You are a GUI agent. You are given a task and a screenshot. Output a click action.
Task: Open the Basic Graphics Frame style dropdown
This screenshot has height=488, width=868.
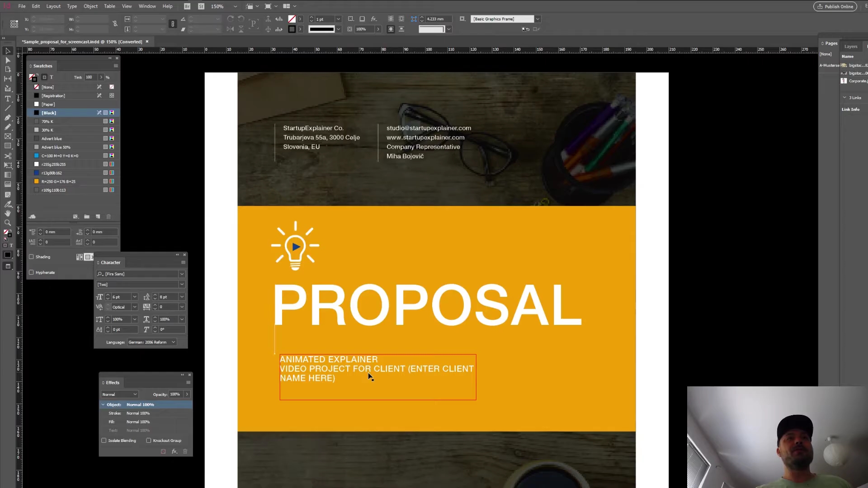pos(538,19)
